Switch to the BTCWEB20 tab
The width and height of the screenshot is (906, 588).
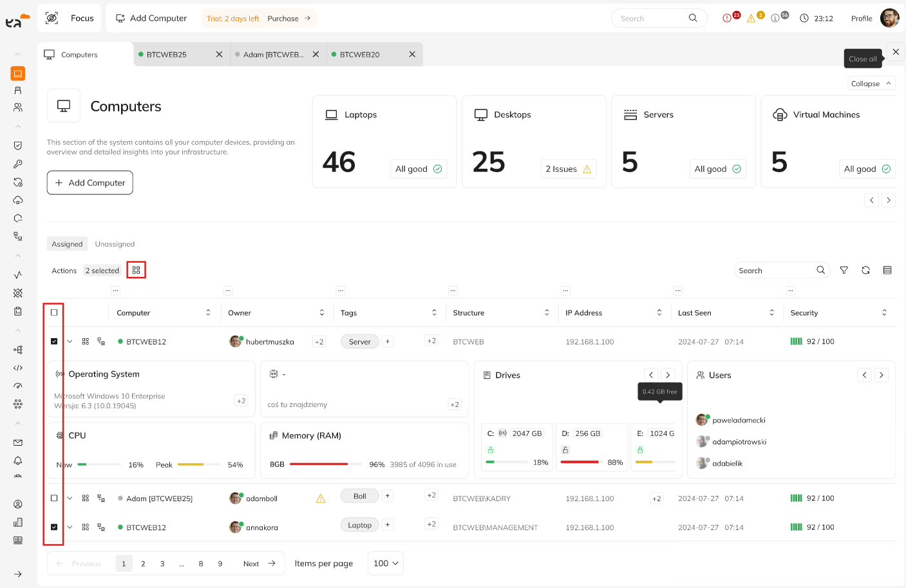(x=359, y=55)
